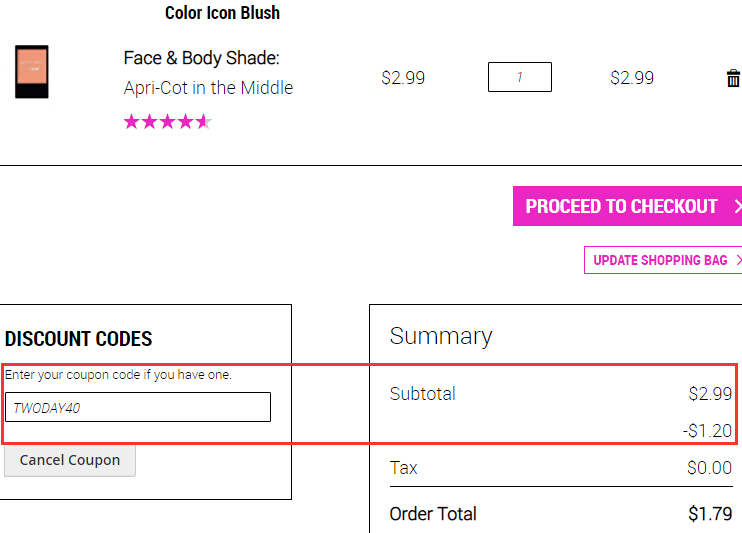The image size is (742, 533).
Task: Select the quantity box showing 1
Action: point(520,77)
